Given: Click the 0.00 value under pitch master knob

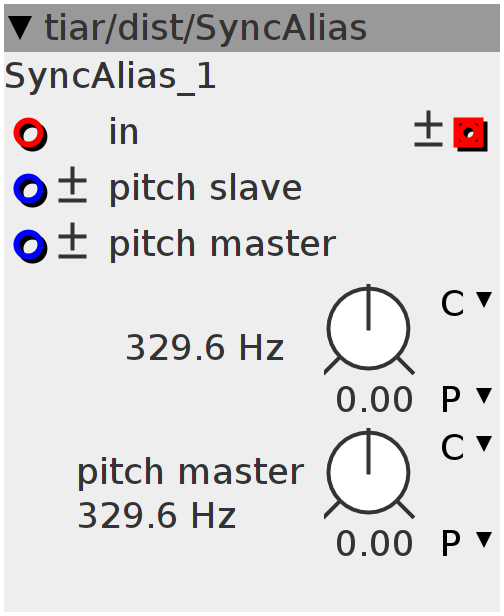Looking at the screenshot, I should [x=374, y=543].
